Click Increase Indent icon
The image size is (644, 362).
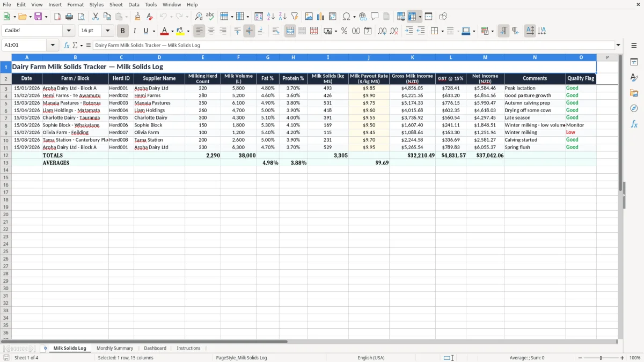pos(409,31)
